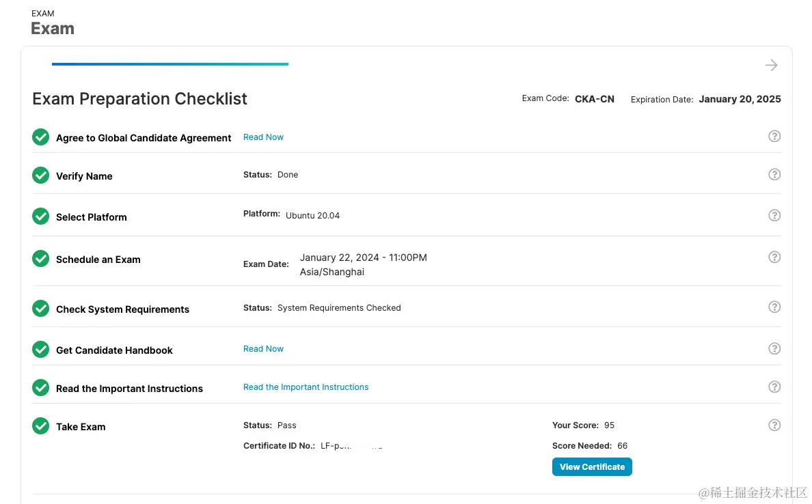Image resolution: width=812 pixels, height=504 pixels.
Task: Click the Select Platform row label
Action: pos(91,217)
